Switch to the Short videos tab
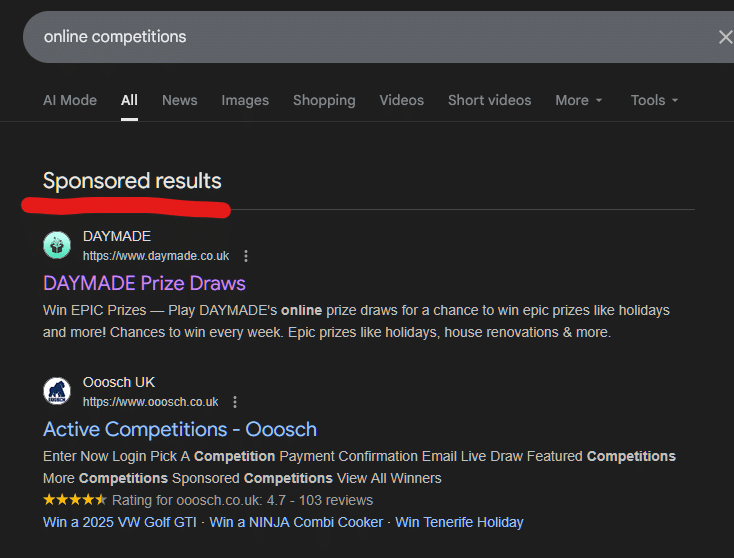Image resolution: width=734 pixels, height=558 pixels. (490, 100)
